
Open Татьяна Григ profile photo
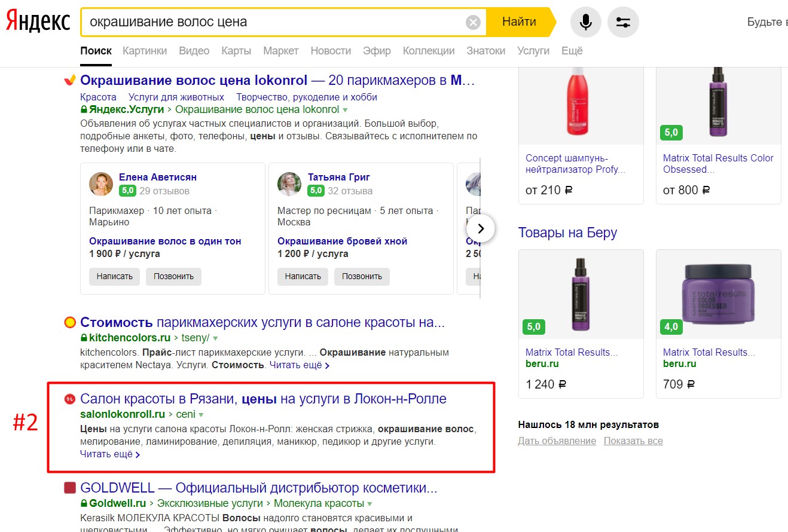click(289, 184)
